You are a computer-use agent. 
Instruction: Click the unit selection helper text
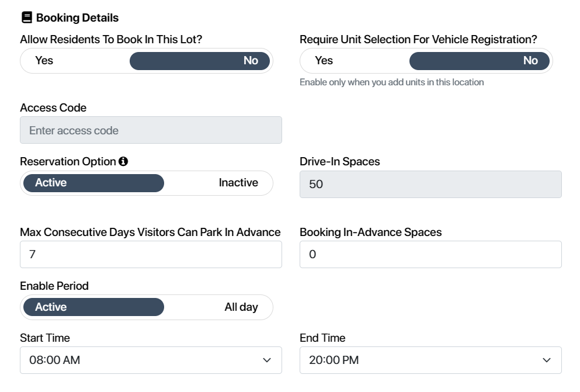pos(392,82)
